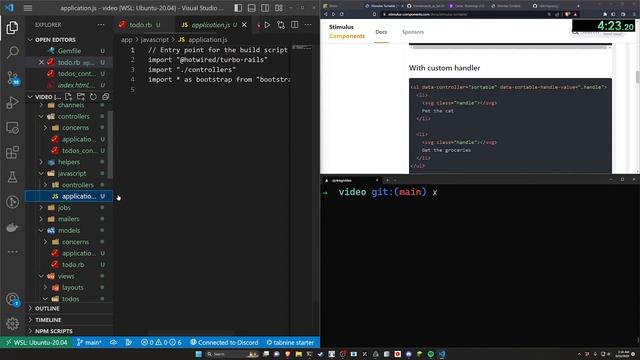Create a new folder in VIDEO folder
This screenshot has height=360, width=640.
coord(81,97)
